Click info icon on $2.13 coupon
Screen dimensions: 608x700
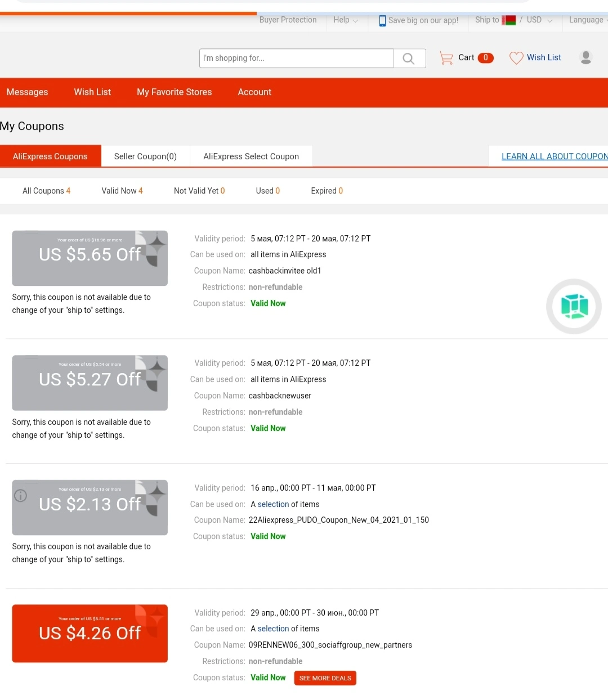21,496
